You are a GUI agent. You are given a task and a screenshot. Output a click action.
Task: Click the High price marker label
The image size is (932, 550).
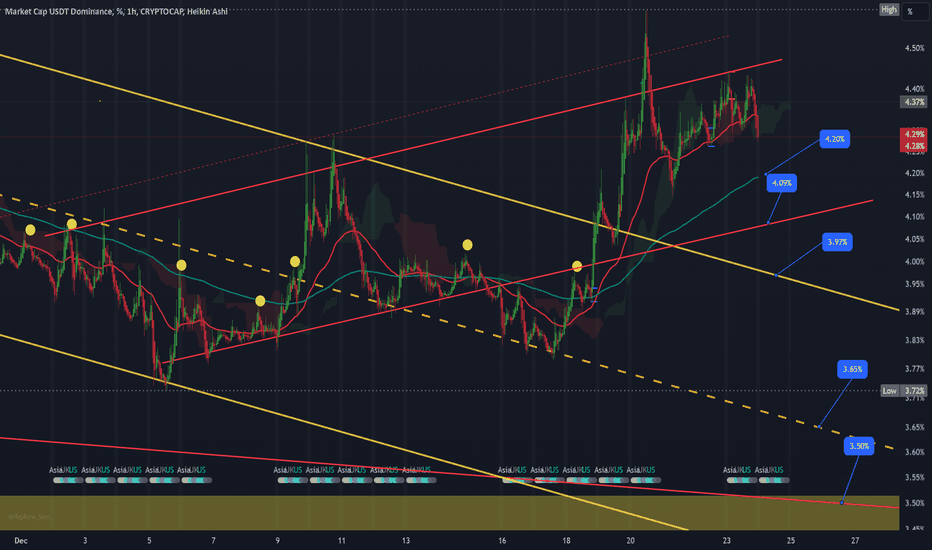[889, 10]
